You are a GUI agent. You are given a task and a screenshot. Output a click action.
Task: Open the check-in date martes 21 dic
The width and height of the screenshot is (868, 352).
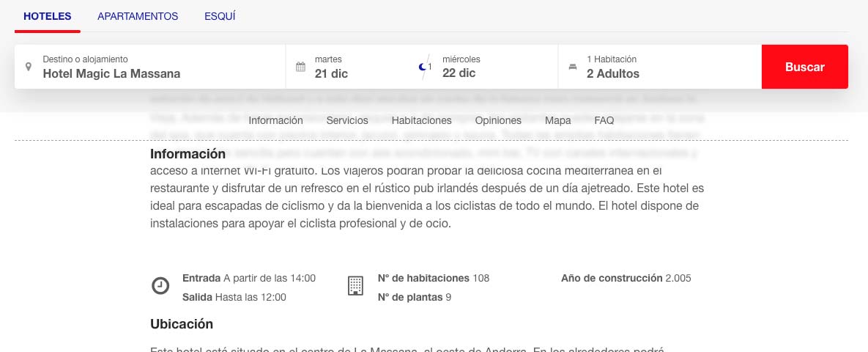point(349,67)
